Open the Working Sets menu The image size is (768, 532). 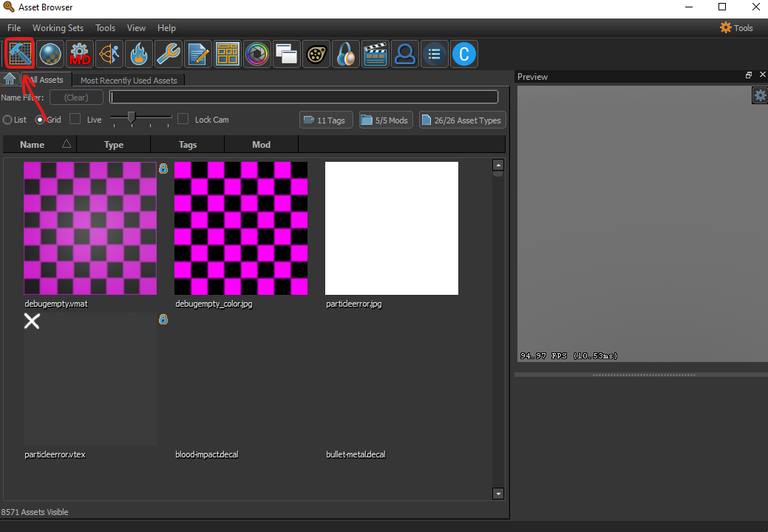coord(58,28)
